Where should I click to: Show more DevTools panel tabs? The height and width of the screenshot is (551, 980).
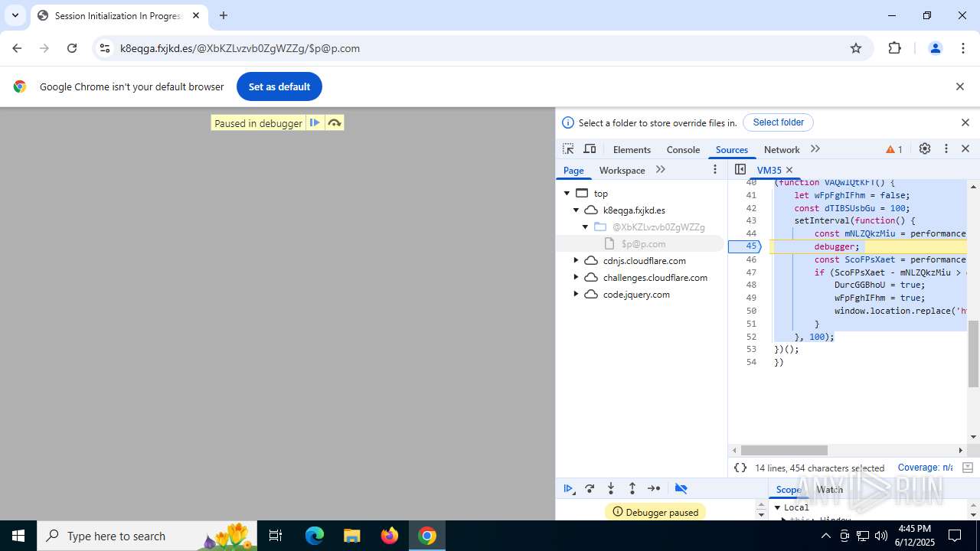[815, 149]
